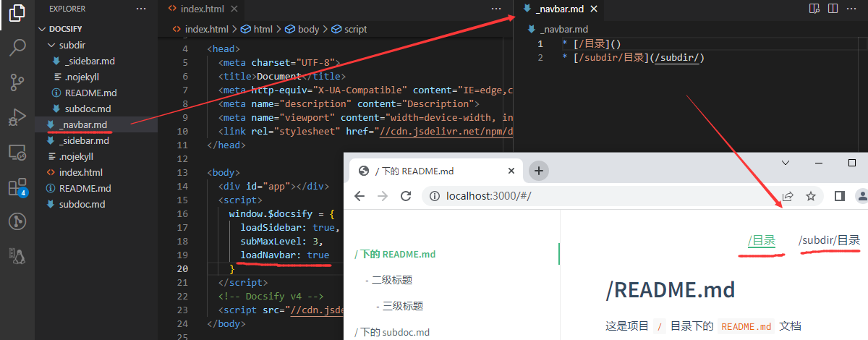The height and width of the screenshot is (340, 868).
Task: Open markdown preview to the side
Action: pyautogui.click(x=814, y=9)
